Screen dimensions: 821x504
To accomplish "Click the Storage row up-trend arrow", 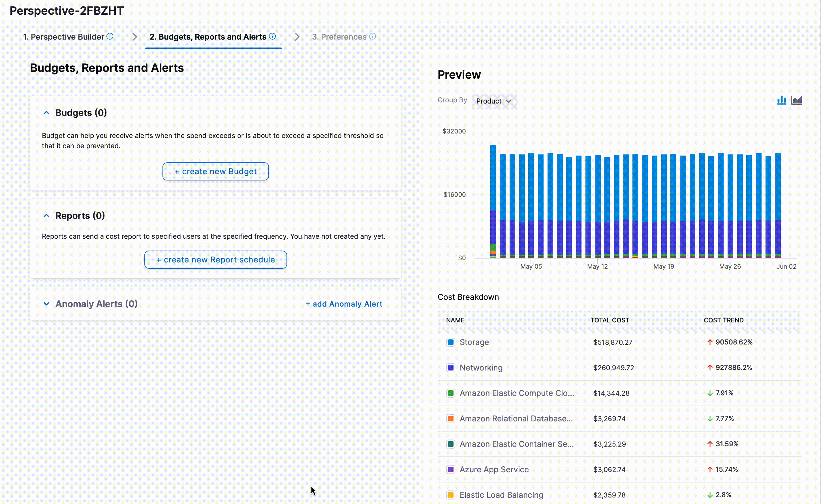I will (710, 342).
